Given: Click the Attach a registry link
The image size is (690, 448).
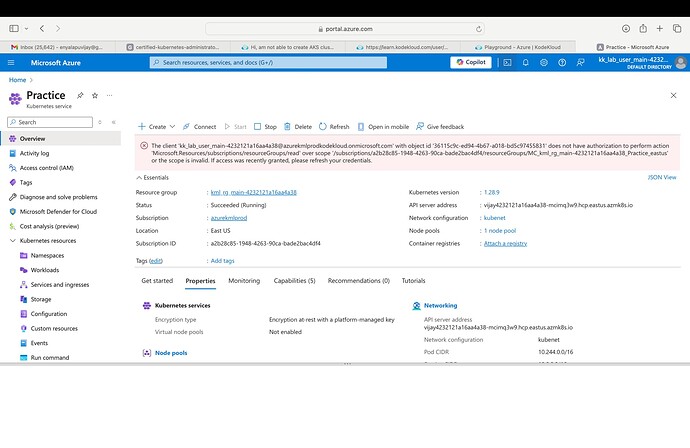Looking at the screenshot, I should pos(505,243).
